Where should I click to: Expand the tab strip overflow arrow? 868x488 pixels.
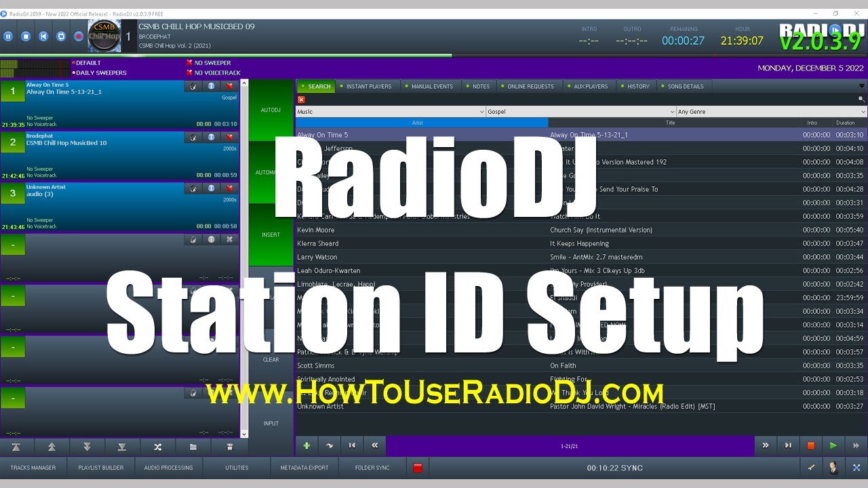coord(861,86)
